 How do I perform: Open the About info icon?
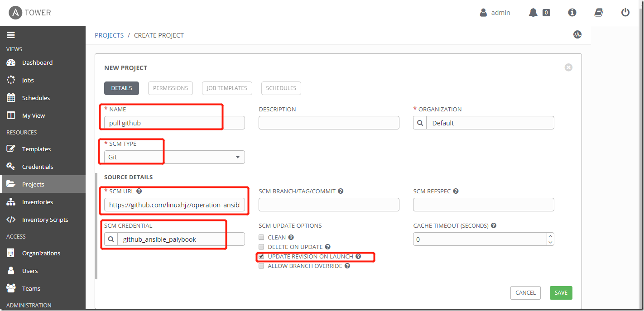(572, 13)
